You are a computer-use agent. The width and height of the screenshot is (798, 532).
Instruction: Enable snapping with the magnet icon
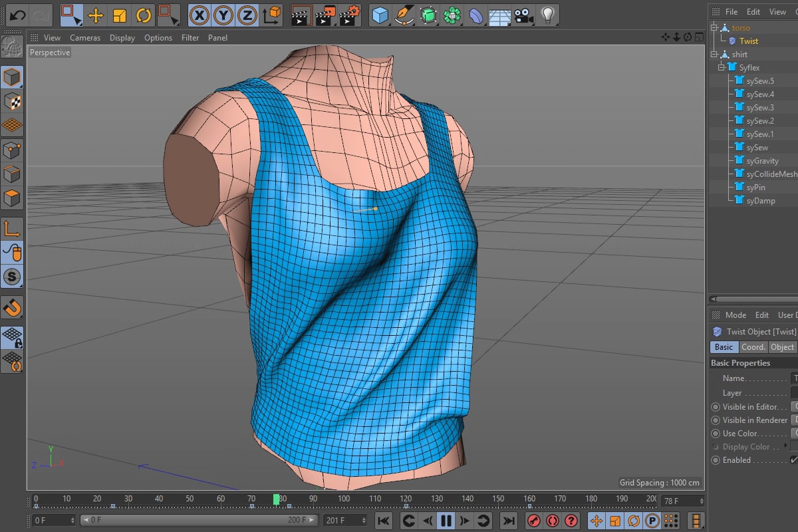[x=12, y=307]
